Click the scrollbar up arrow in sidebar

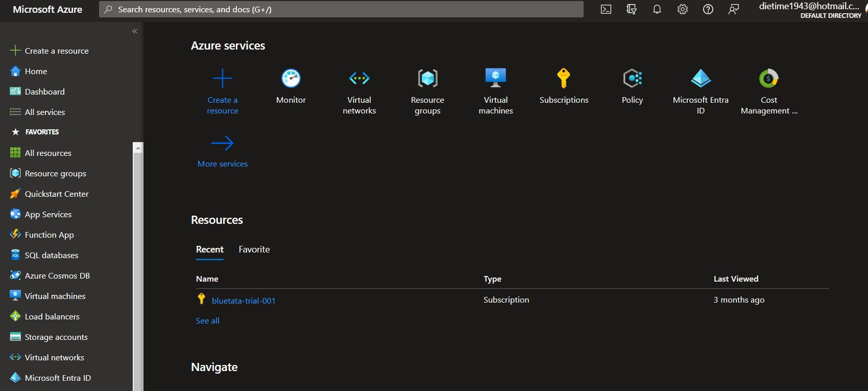pyautogui.click(x=138, y=147)
